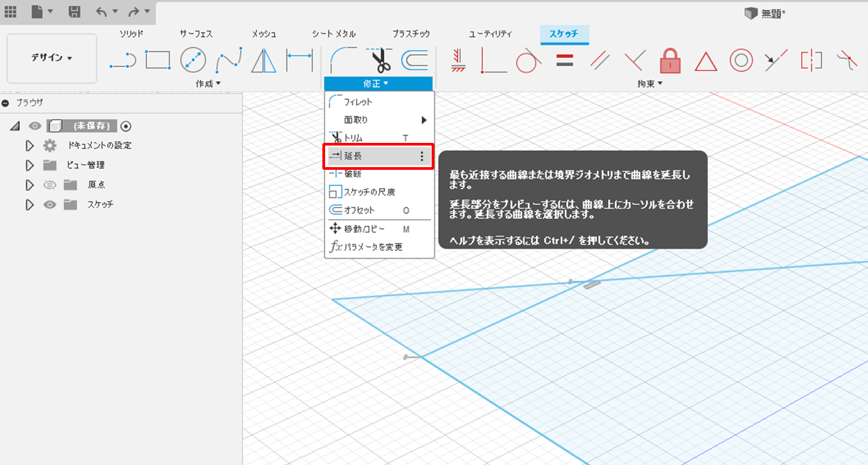Click the Save icon in the top bar
Viewport: 868px width, 465px height.
pos(74,11)
